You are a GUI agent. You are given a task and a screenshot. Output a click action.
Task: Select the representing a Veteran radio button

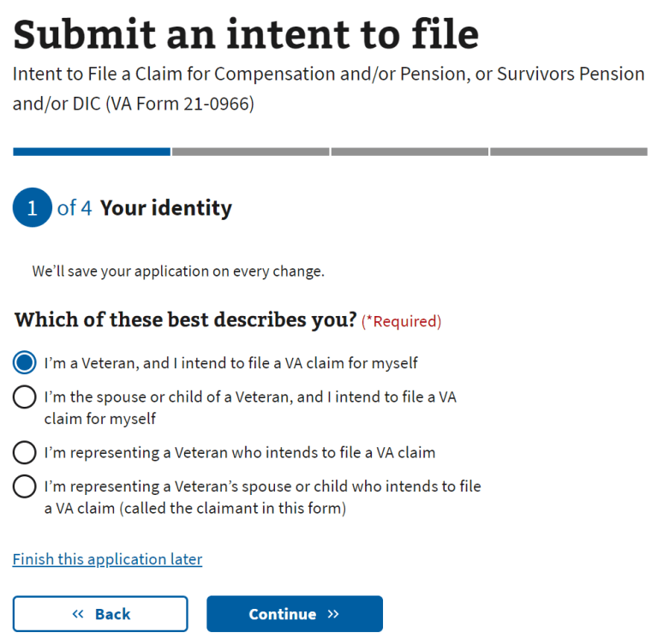pos(25,452)
